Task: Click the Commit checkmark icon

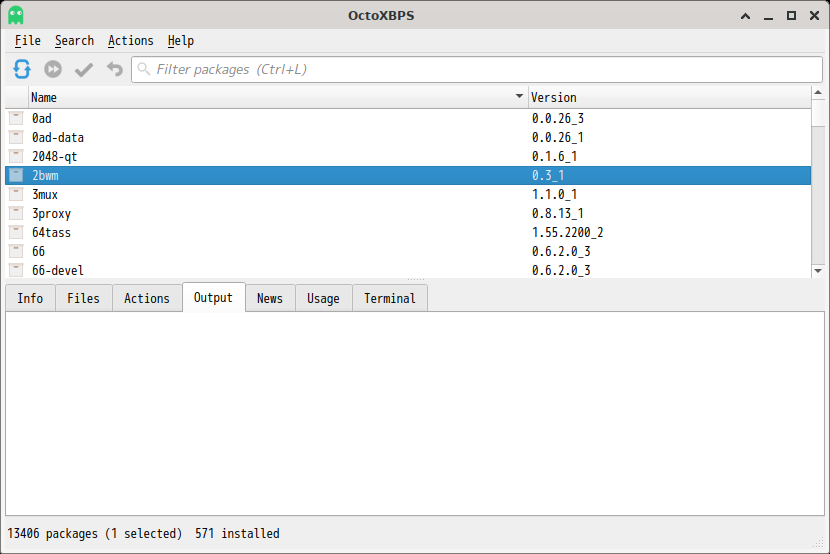Action: pos(84,69)
